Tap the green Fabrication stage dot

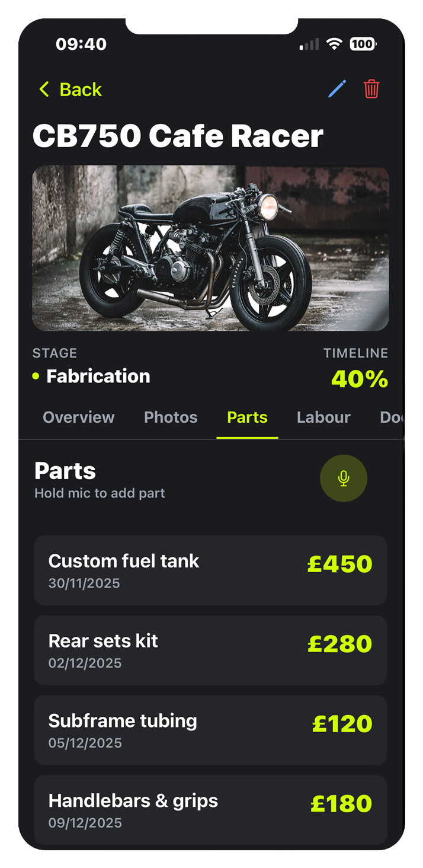click(x=36, y=376)
